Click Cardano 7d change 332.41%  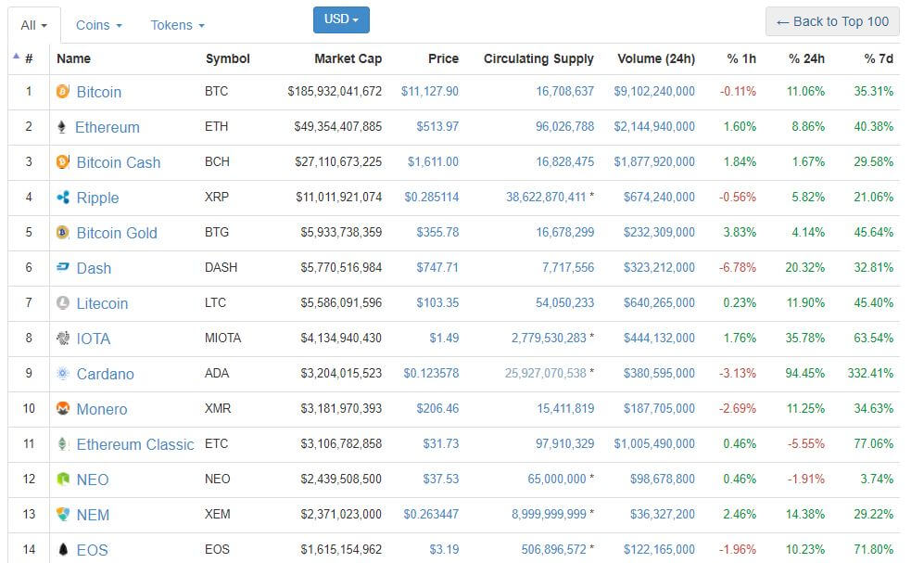(870, 373)
